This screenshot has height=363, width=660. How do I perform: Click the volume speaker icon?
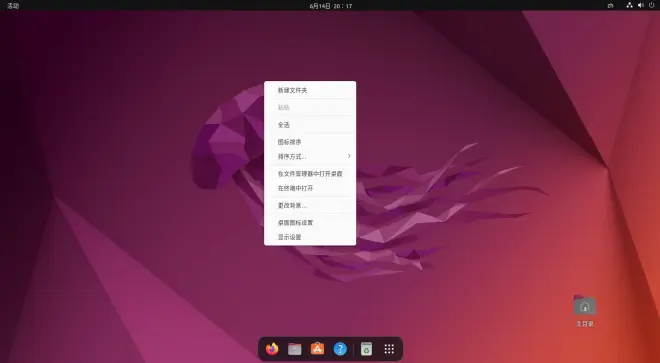click(641, 5)
